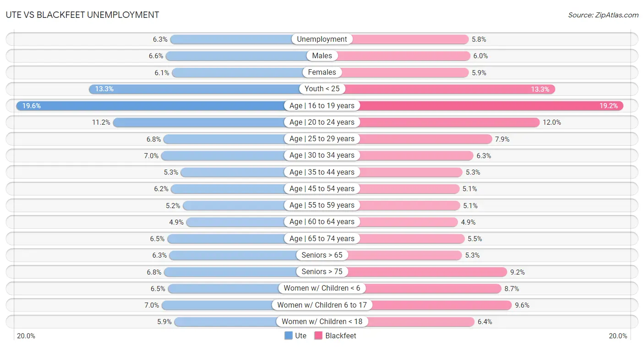Image resolution: width=644 pixels, height=347 pixels.
Task: Toggle the Blackfeet legend label
Action: (341, 336)
